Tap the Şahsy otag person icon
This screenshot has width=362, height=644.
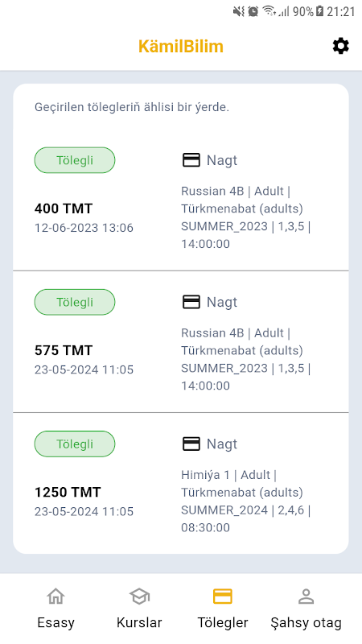coord(306,596)
